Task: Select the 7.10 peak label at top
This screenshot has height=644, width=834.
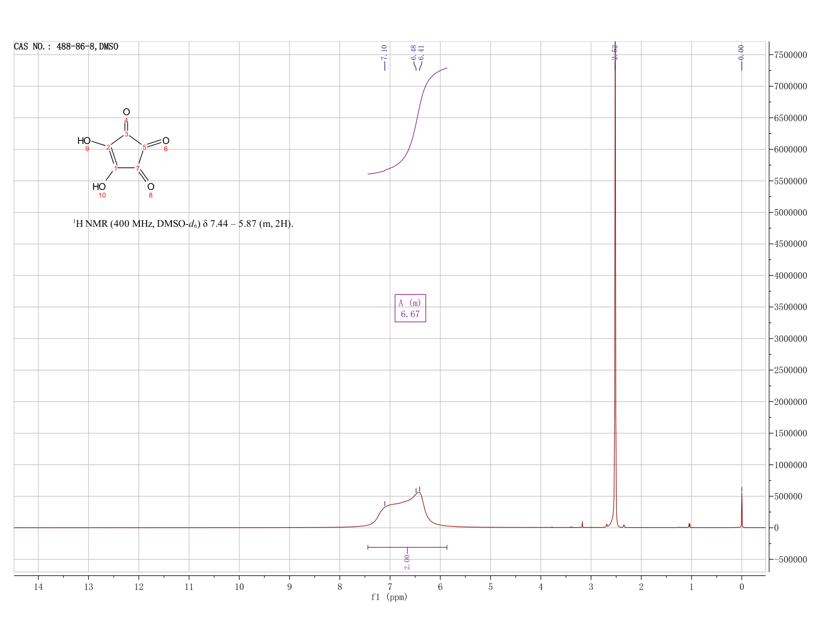Action: click(x=384, y=52)
